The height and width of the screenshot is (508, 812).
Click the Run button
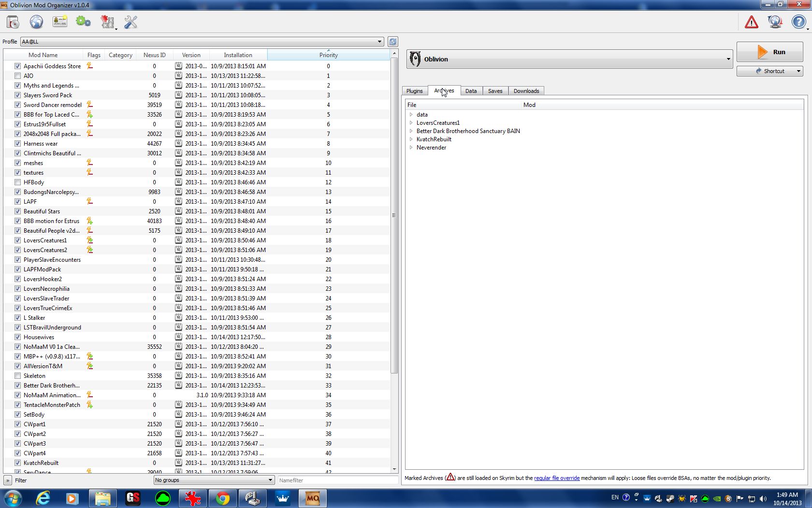click(x=769, y=52)
